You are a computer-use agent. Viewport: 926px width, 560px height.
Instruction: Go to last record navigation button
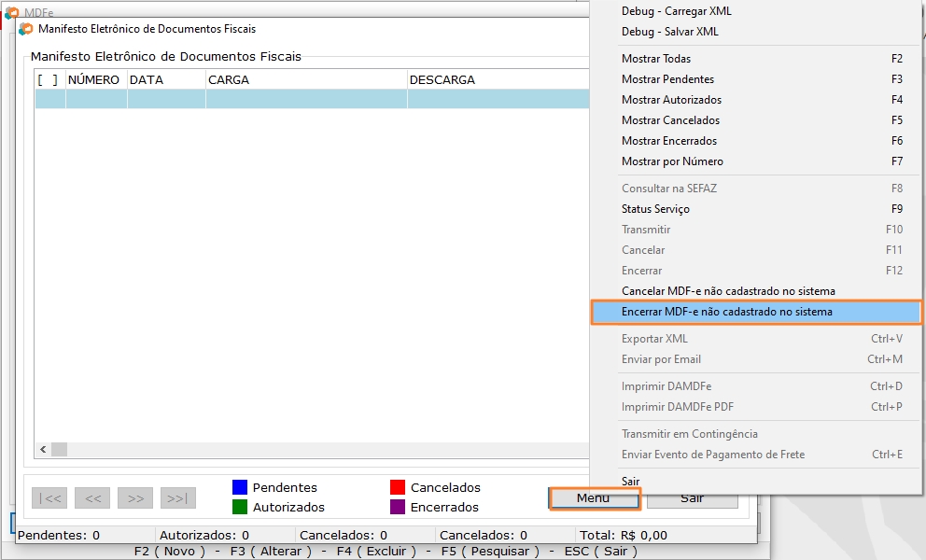pyautogui.click(x=178, y=498)
